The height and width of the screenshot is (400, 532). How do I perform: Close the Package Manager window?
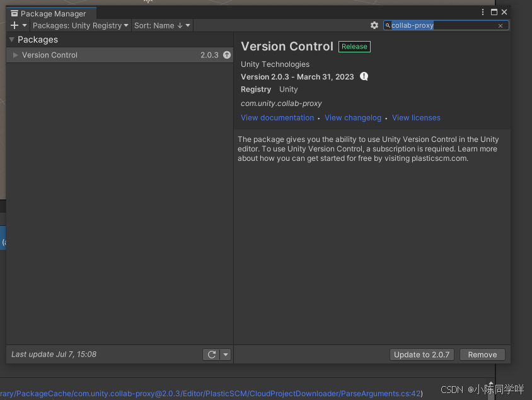504,12
